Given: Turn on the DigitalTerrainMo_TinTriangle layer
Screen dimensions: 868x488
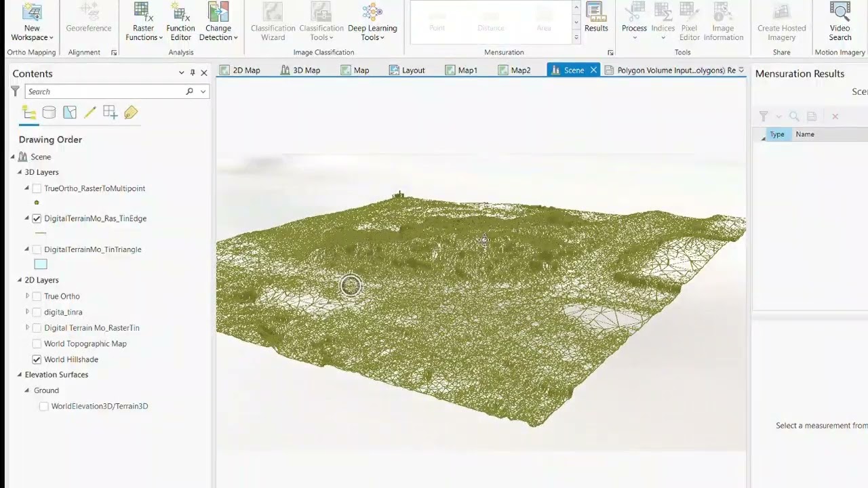Looking at the screenshot, I should pyautogui.click(x=37, y=249).
